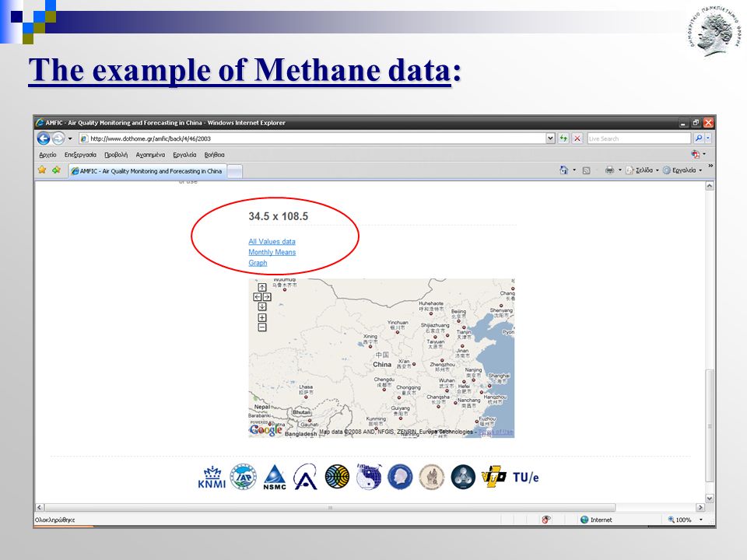Expand the zoom level dropdown arrow

tap(701, 520)
